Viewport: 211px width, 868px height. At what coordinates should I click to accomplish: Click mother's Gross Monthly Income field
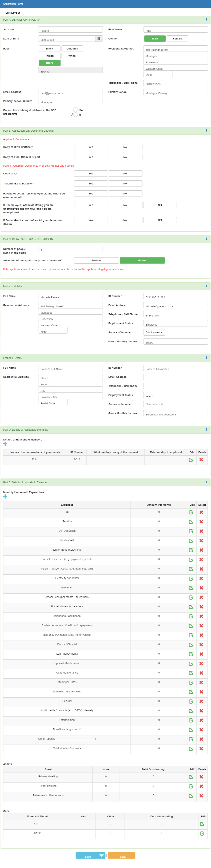[x=175, y=342]
